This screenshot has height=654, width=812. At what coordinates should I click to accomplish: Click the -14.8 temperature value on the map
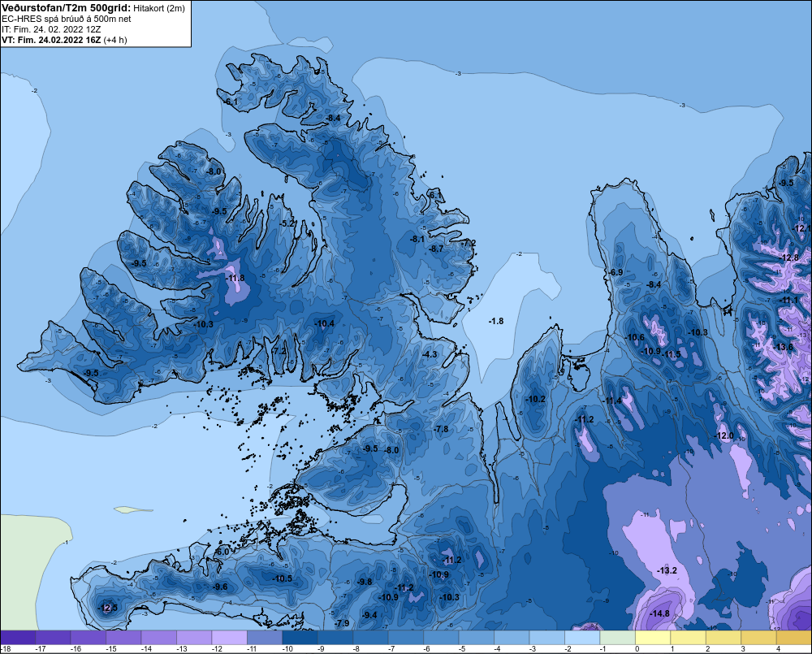click(659, 613)
